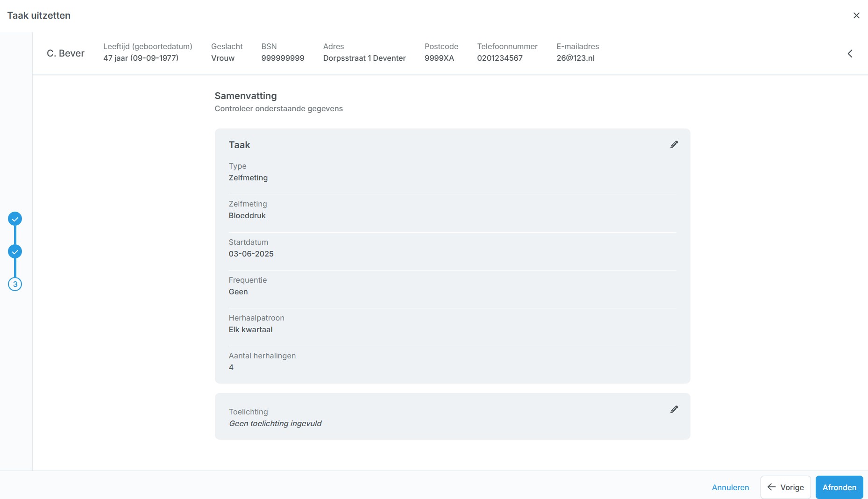The height and width of the screenshot is (499, 868).
Task: Click patient name C. Bever
Action: point(65,53)
